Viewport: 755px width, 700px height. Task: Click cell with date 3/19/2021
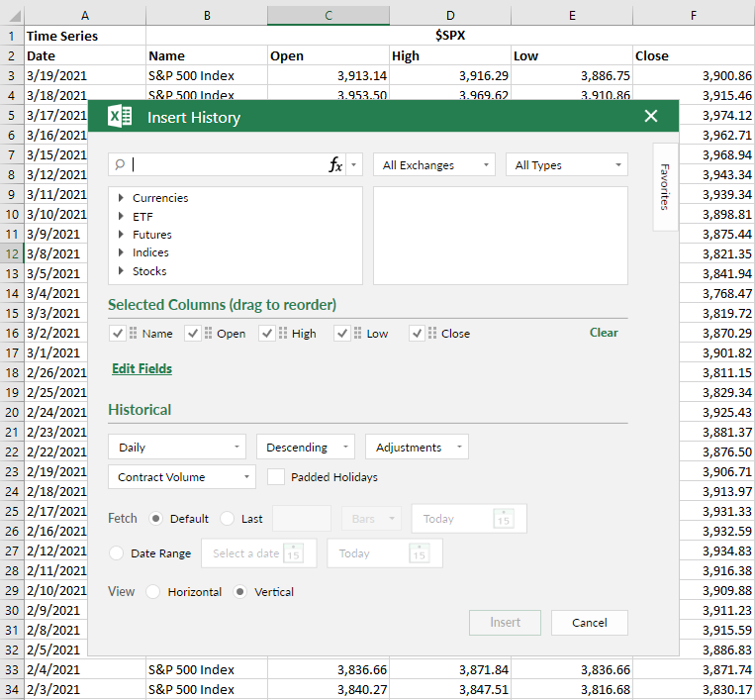[x=85, y=75]
